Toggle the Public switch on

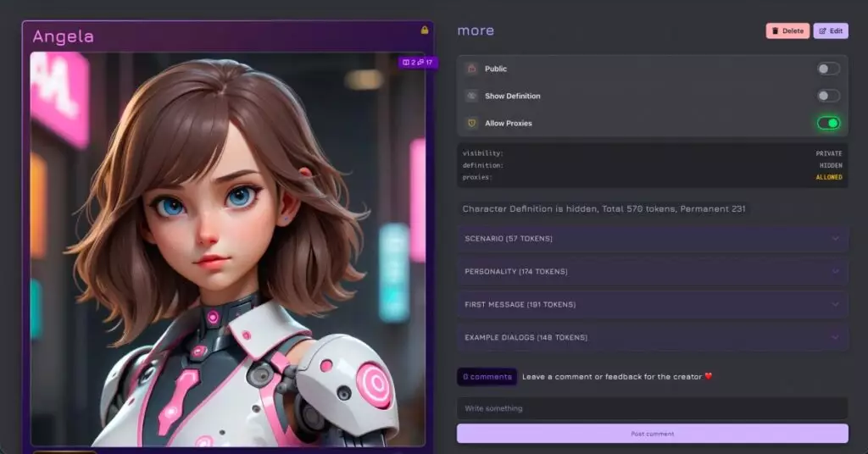(x=828, y=69)
